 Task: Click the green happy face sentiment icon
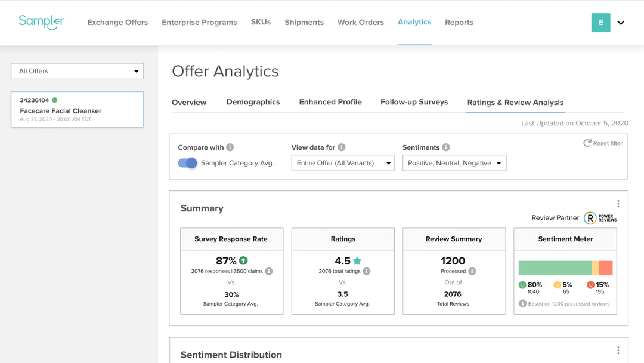(521, 286)
